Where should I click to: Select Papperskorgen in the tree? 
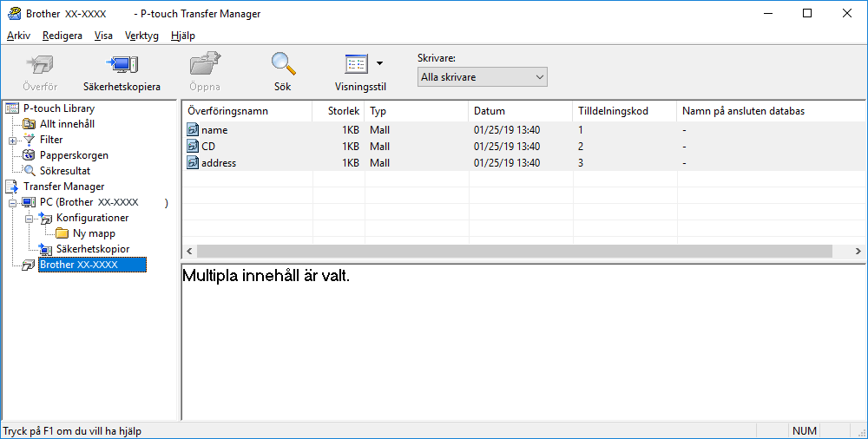click(x=74, y=155)
